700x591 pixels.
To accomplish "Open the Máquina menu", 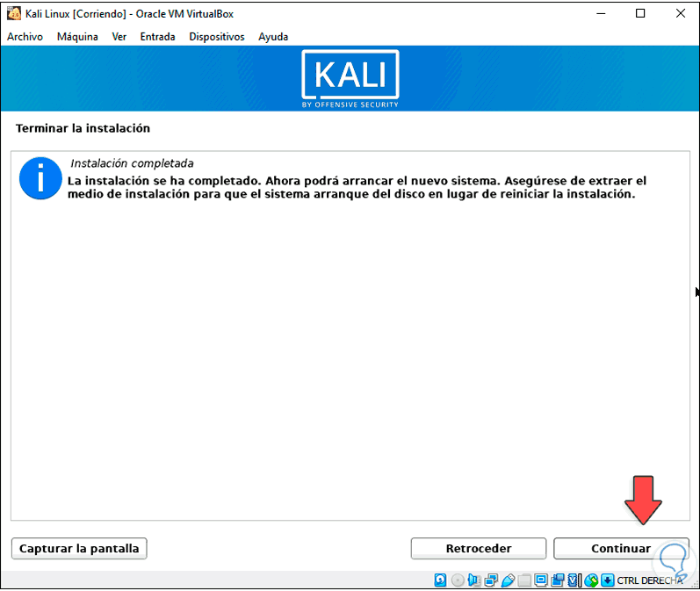I will [x=77, y=37].
